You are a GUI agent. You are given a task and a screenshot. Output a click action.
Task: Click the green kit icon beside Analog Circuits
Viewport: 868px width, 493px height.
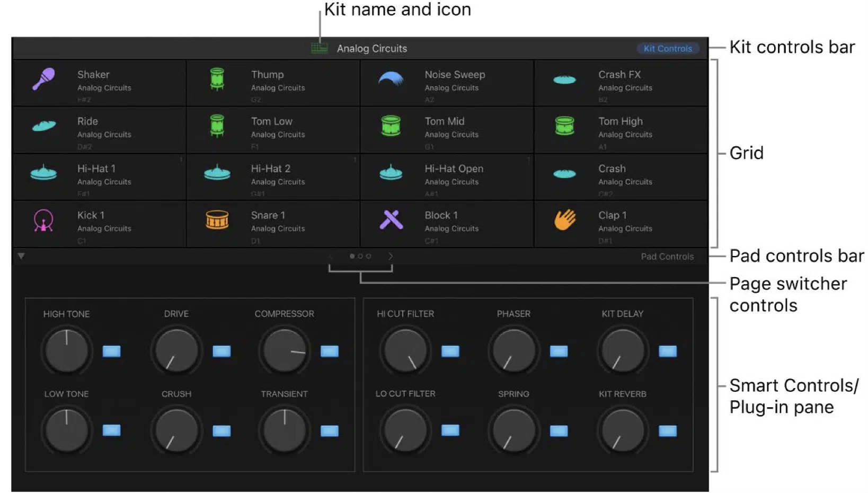coord(320,48)
